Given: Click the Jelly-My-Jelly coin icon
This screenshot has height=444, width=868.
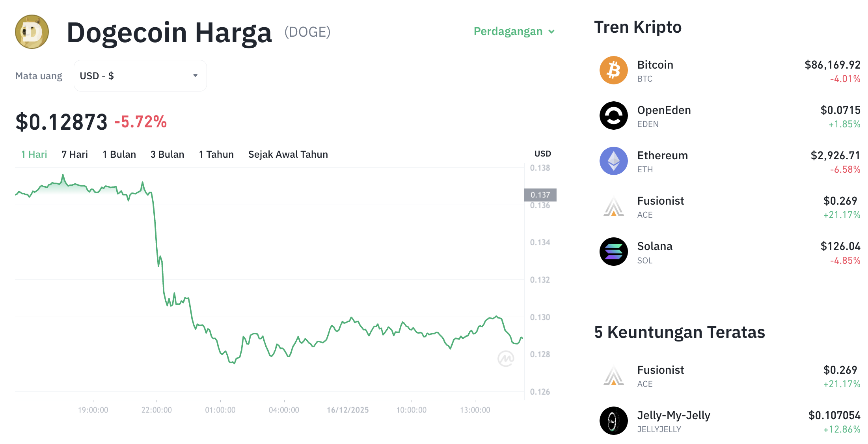Looking at the screenshot, I should 613,421.
